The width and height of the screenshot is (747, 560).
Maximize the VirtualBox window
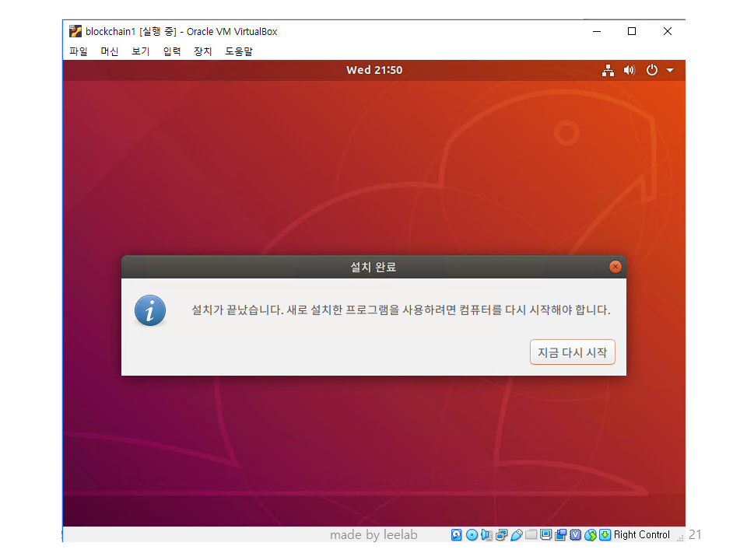click(632, 31)
